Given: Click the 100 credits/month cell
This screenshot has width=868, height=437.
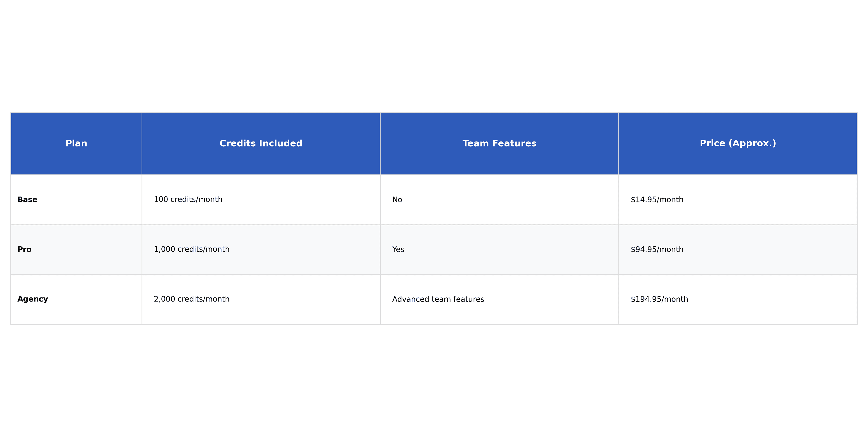Looking at the screenshot, I should coord(188,200).
